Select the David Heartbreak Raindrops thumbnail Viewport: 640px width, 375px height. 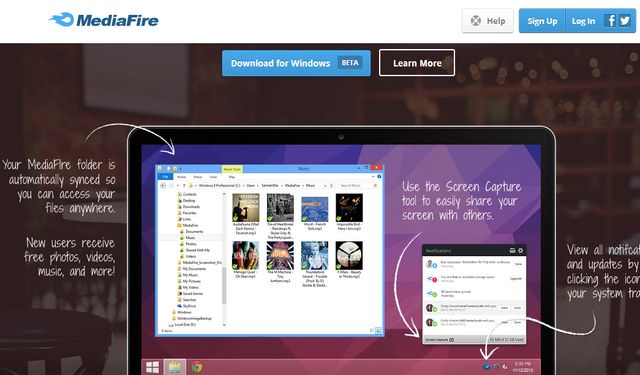coord(280,208)
